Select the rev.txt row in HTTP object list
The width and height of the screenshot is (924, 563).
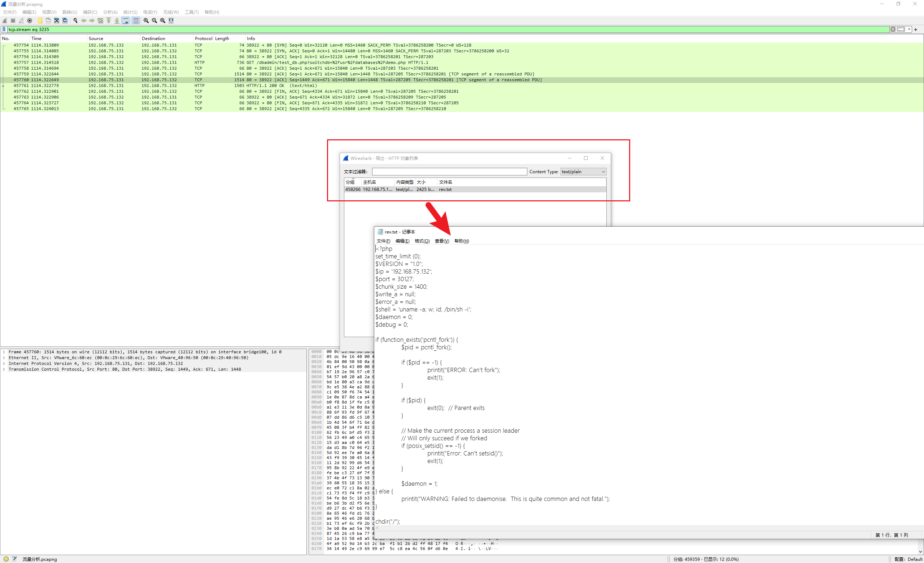tap(475, 189)
